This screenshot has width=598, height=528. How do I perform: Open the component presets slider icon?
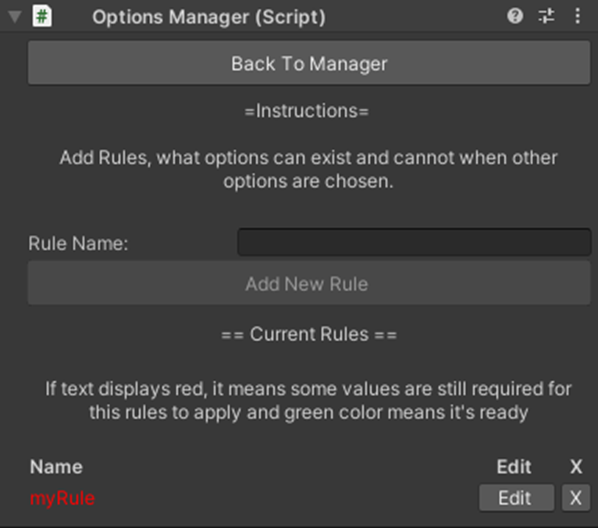546,16
